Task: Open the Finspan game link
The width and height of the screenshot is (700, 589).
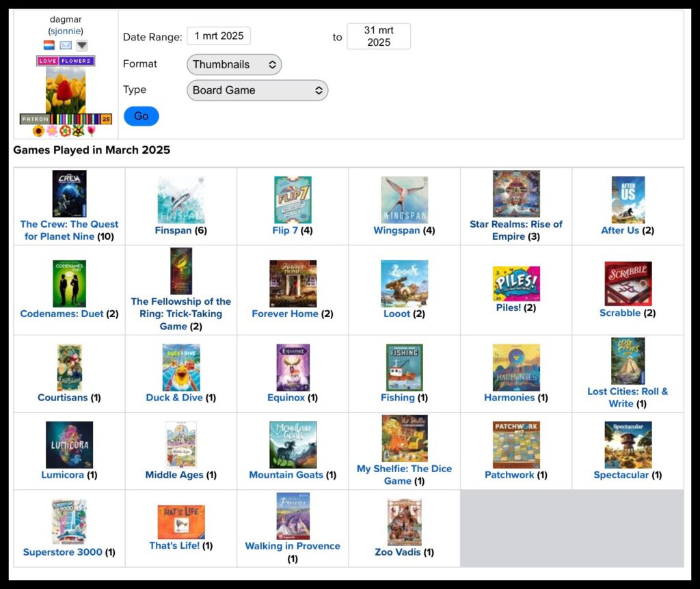Action: tap(173, 230)
